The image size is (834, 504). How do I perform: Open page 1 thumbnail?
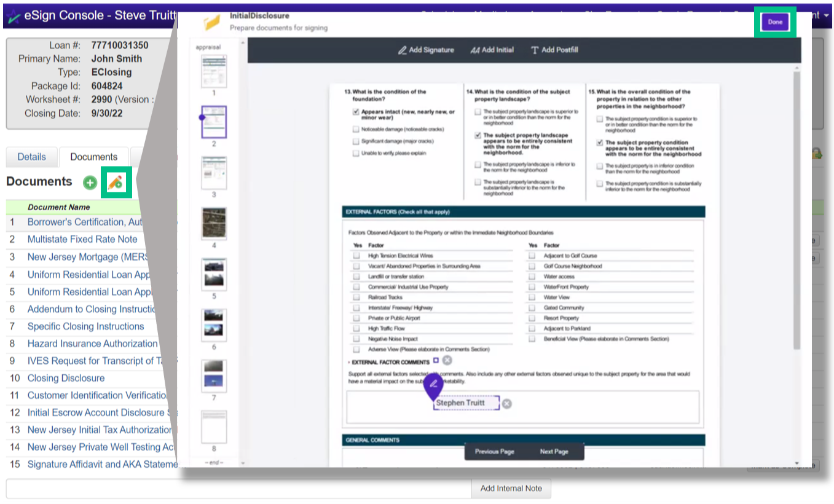click(x=214, y=71)
